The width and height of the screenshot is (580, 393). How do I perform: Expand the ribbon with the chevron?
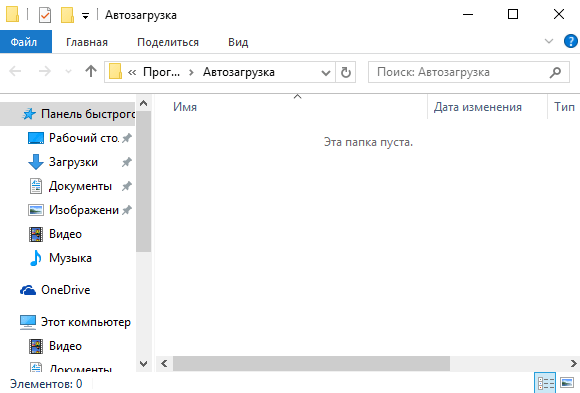coord(549,41)
